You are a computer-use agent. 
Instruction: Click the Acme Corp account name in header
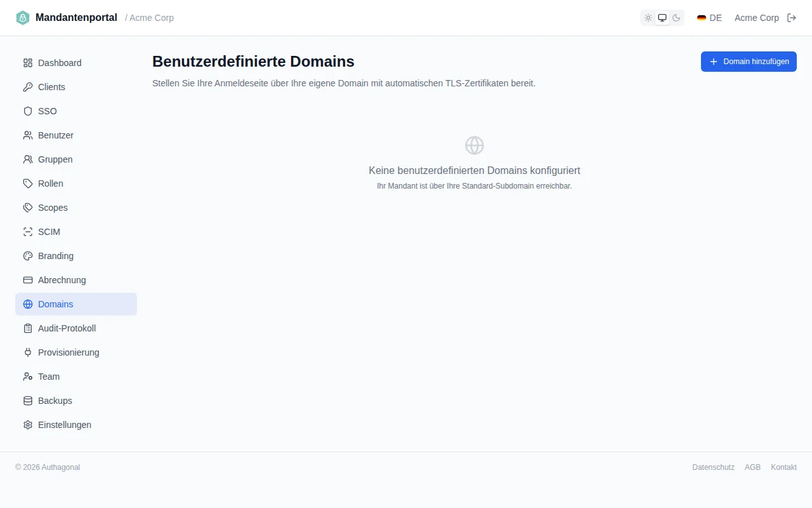757,18
